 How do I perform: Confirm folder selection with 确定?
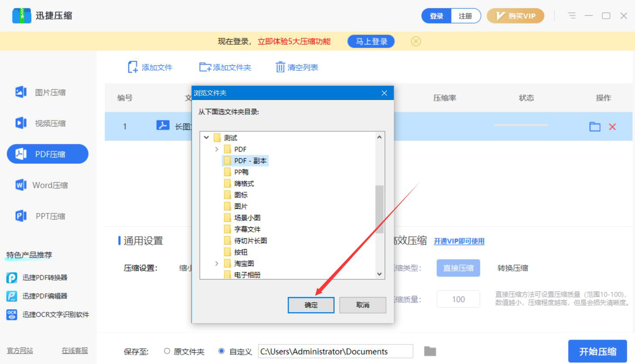tap(311, 305)
